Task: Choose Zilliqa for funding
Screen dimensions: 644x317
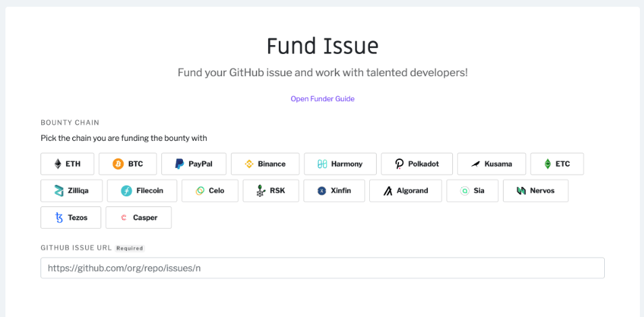Action: (x=72, y=190)
